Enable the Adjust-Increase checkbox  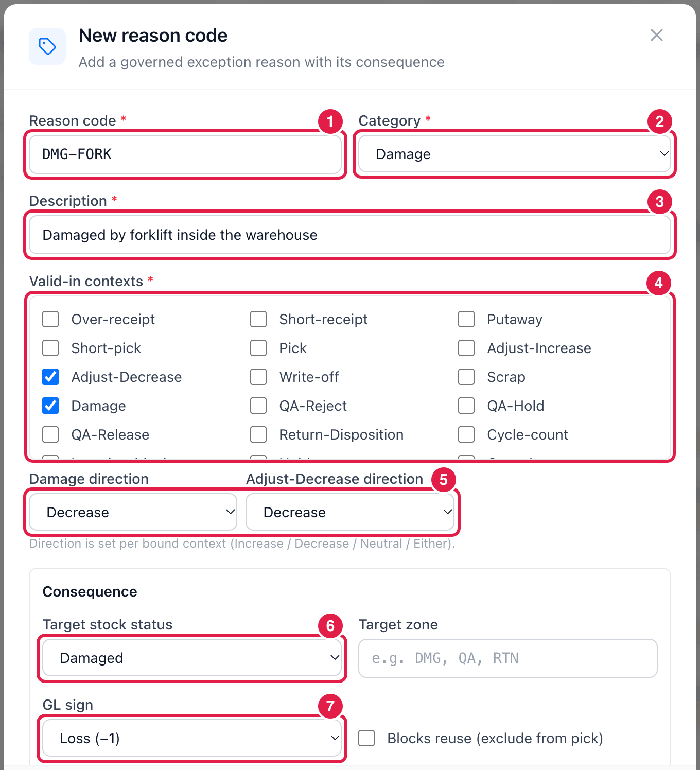[466, 348]
